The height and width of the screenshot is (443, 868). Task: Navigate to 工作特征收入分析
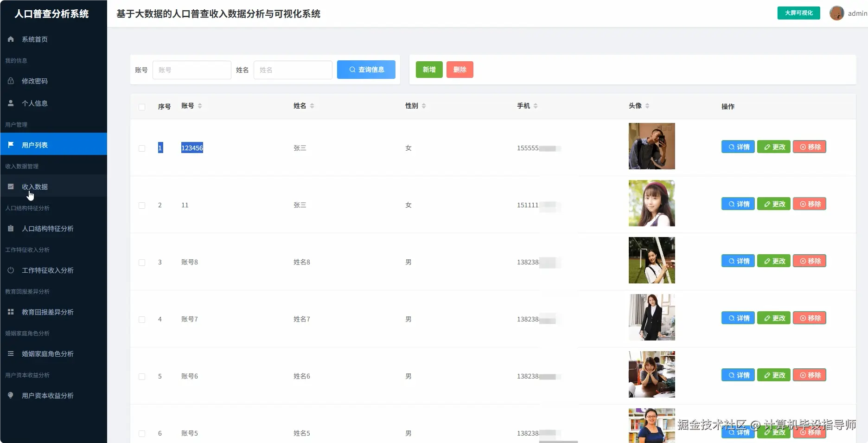pos(53,270)
